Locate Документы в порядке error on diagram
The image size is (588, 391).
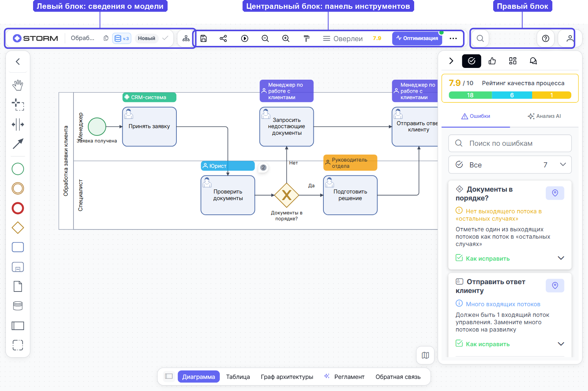pos(555,193)
